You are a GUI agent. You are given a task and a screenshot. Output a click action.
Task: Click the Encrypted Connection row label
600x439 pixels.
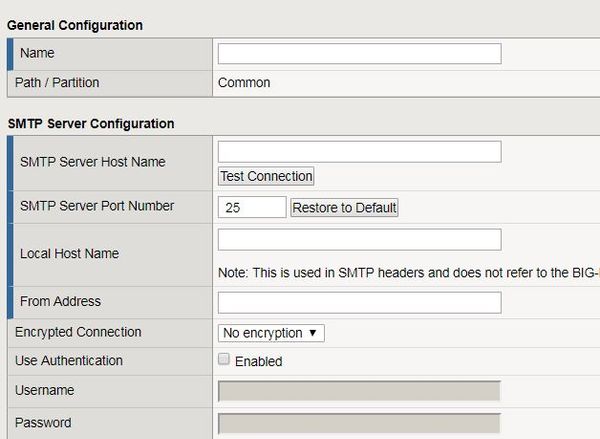coord(78,332)
